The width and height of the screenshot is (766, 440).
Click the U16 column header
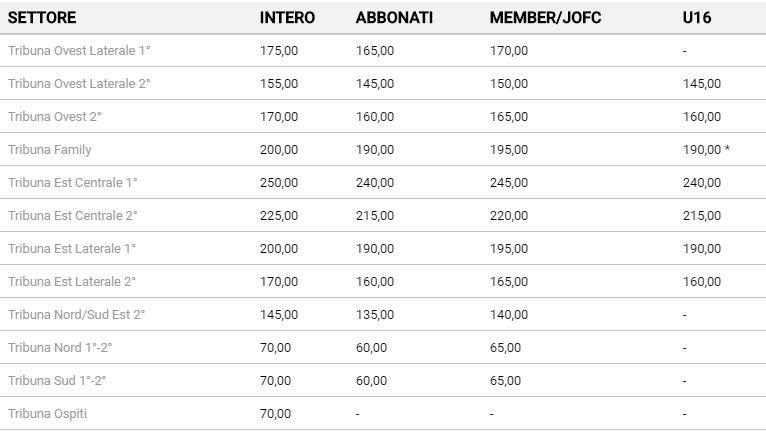pyautogui.click(x=696, y=18)
